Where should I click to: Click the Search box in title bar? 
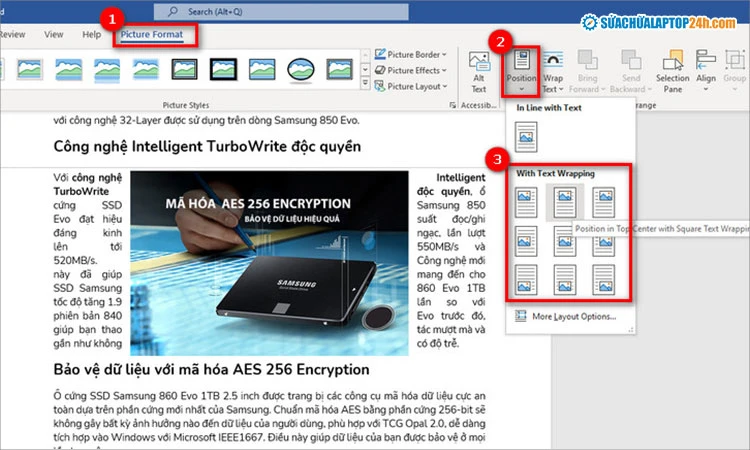[270, 11]
